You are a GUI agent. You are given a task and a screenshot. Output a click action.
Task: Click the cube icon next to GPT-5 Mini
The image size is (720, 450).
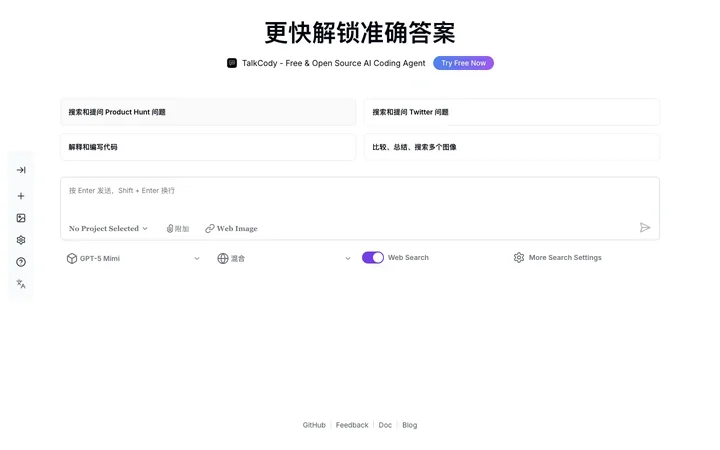coord(72,259)
